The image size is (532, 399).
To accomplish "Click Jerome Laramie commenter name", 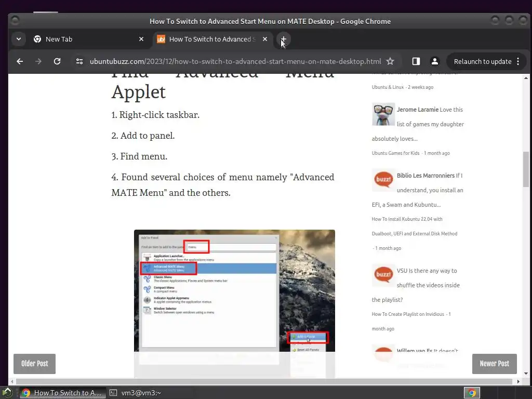I will pyautogui.click(x=418, y=110).
